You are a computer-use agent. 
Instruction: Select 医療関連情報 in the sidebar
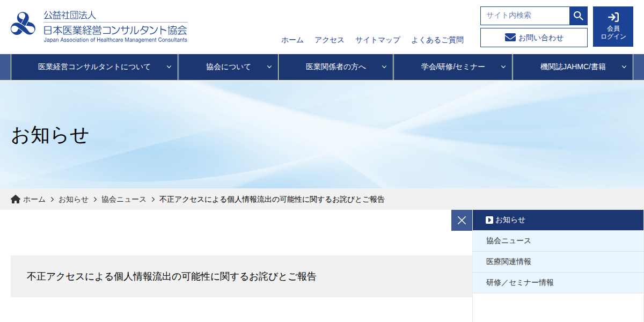tap(558, 262)
